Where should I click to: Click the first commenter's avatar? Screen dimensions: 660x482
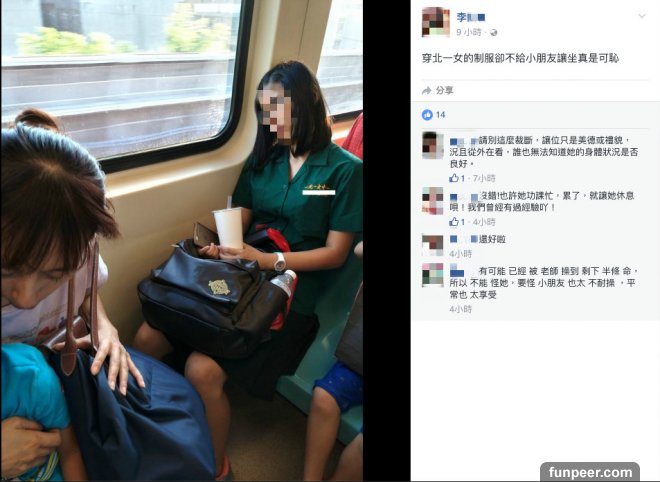(x=433, y=145)
